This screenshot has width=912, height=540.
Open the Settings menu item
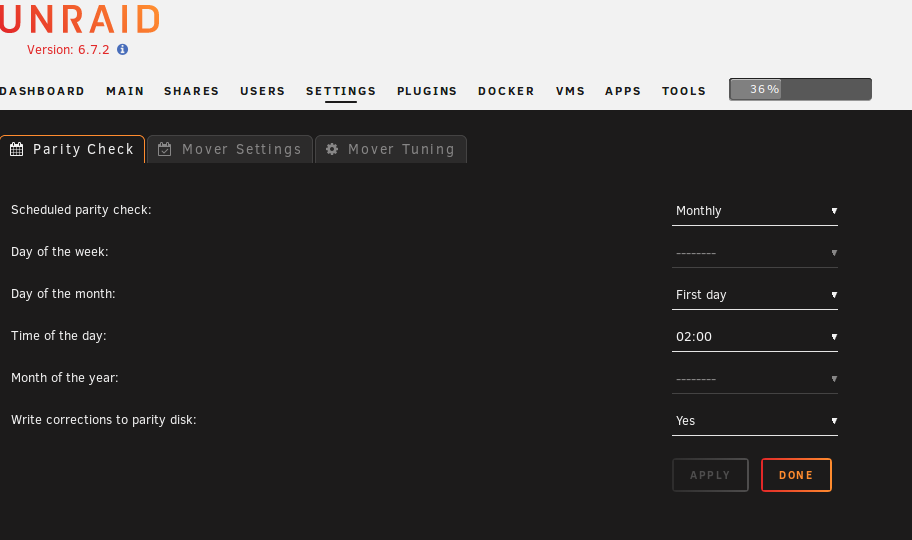[341, 91]
